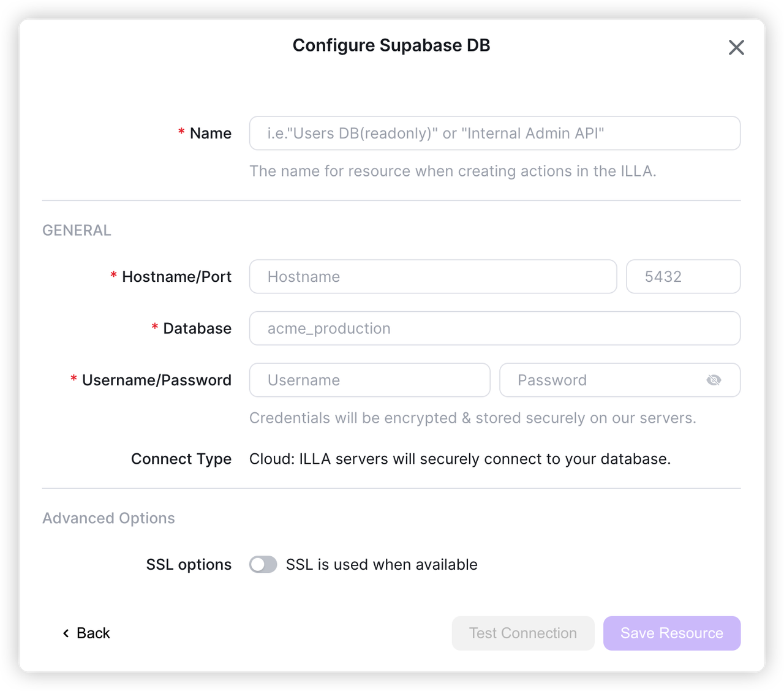
Task: Focus the Username input box
Action: coord(370,380)
